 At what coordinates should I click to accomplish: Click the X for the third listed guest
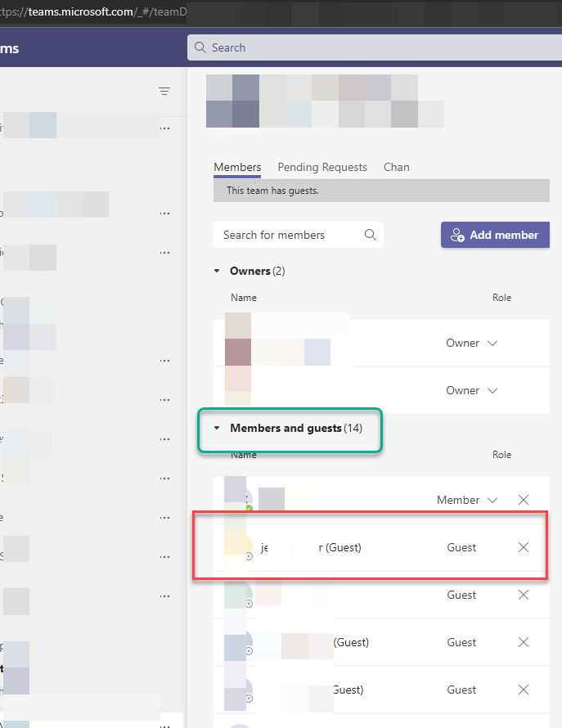(x=524, y=642)
